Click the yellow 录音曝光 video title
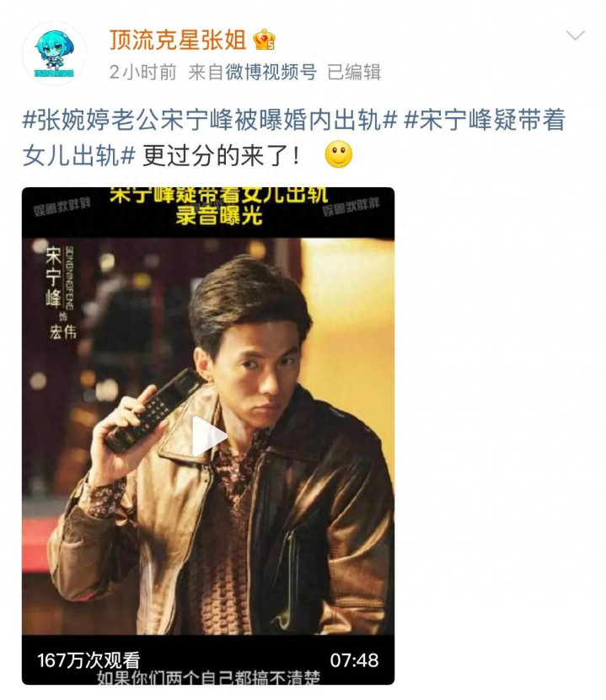606x700 pixels. (218, 216)
